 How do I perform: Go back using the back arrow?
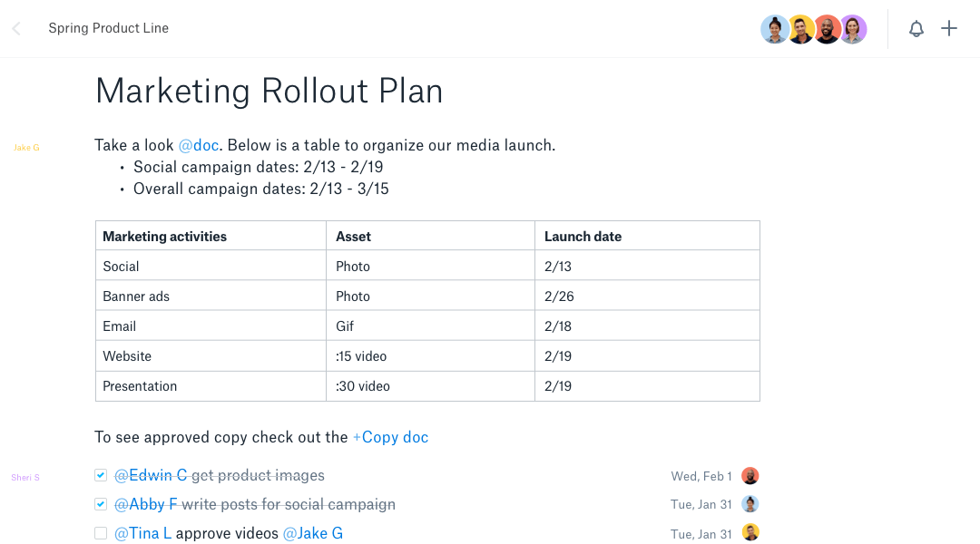tap(15, 28)
